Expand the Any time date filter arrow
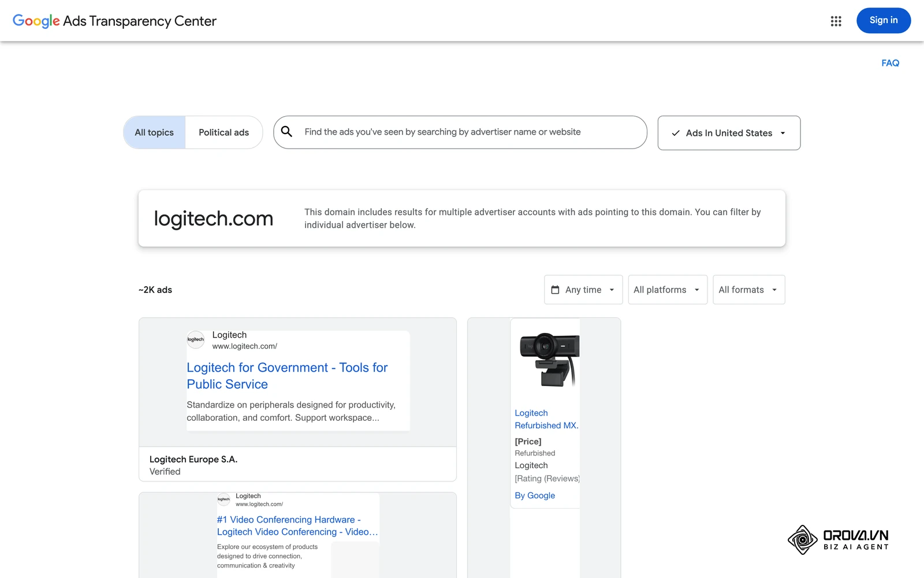 (x=612, y=290)
